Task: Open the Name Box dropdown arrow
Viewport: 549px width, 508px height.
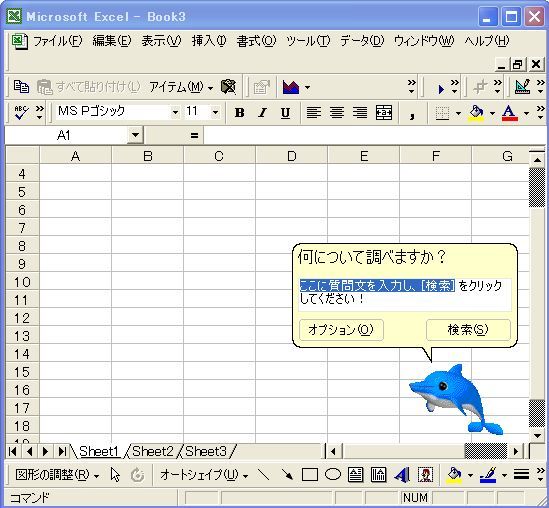Action: [x=135, y=135]
